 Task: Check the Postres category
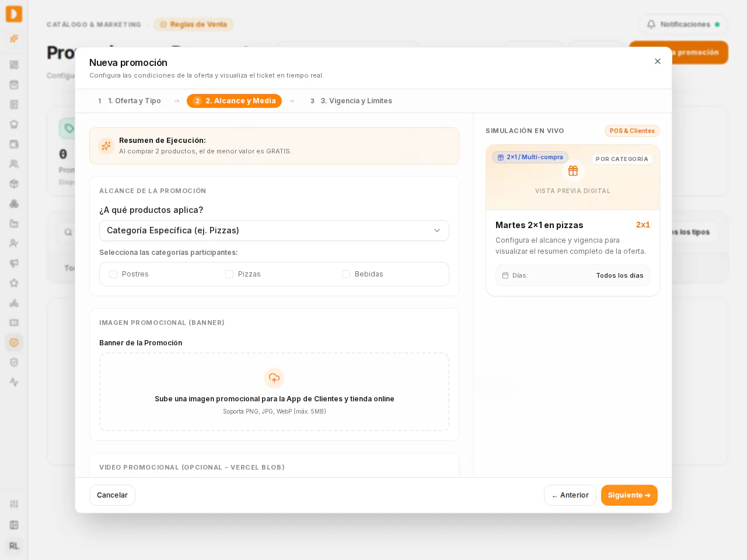[113, 274]
